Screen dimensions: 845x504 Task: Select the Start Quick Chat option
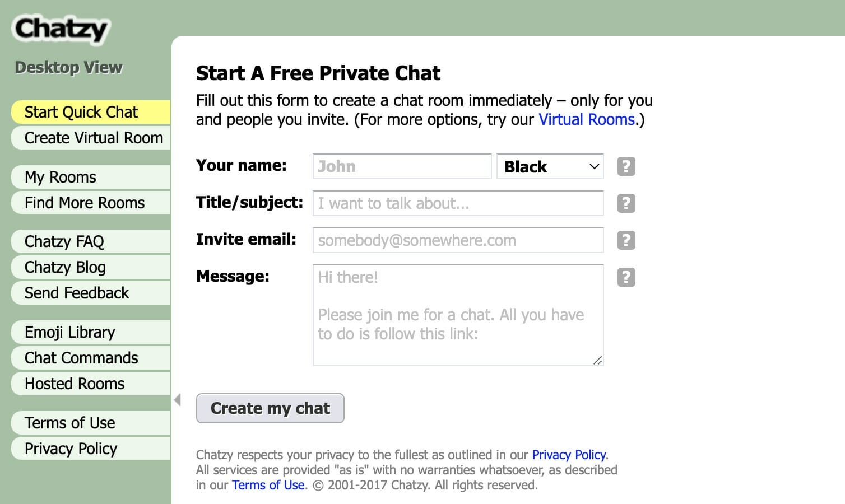pos(81,112)
